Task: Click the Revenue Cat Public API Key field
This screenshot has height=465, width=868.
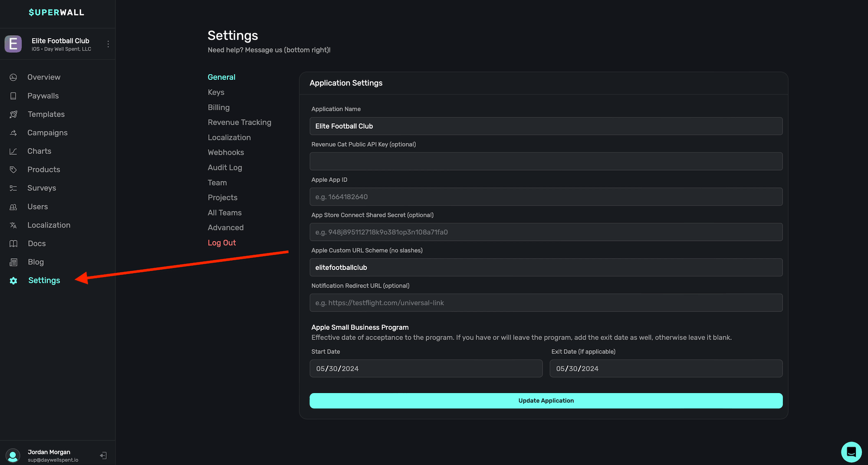Action: click(546, 161)
